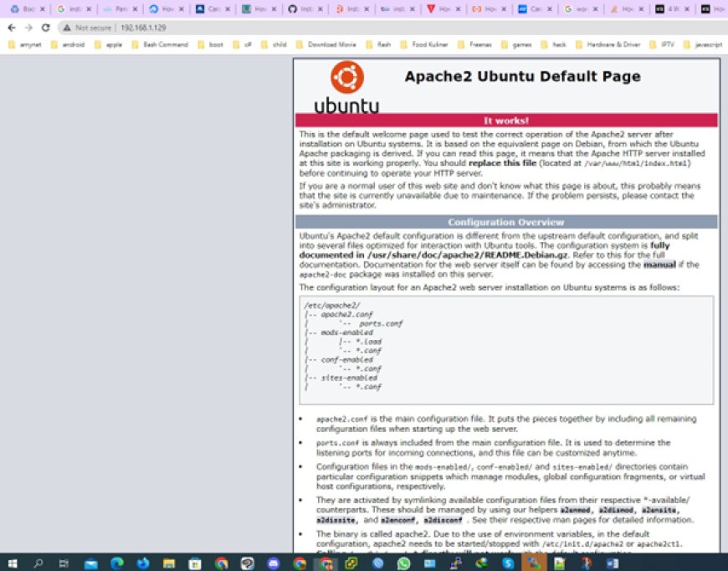Open the Download Movie bookmark folder
728x571 pixels.
pos(326,44)
